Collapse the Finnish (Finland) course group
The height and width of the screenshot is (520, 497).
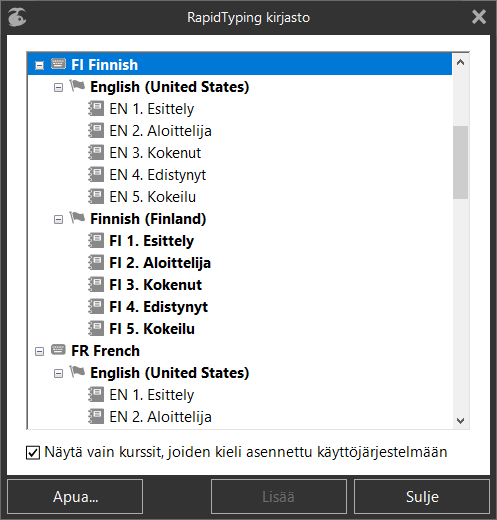(58, 220)
